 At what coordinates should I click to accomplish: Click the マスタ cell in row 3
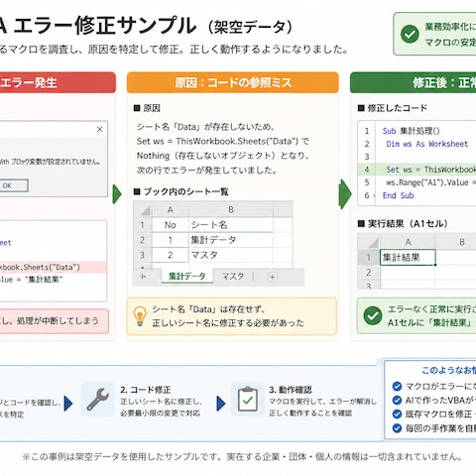(x=231, y=255)
